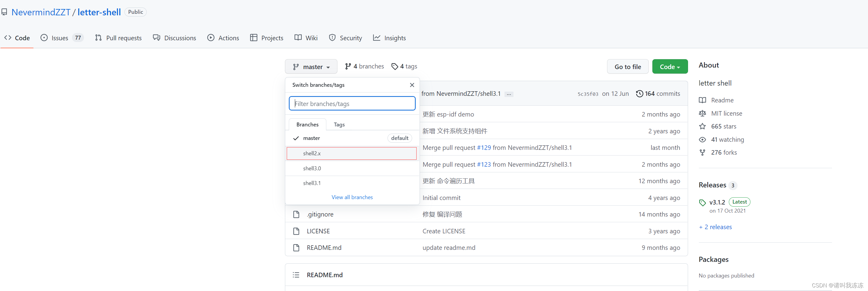The height and width of the screenshot is (291, 868).
Task: Open the Initial commit message
Action: 441,198
